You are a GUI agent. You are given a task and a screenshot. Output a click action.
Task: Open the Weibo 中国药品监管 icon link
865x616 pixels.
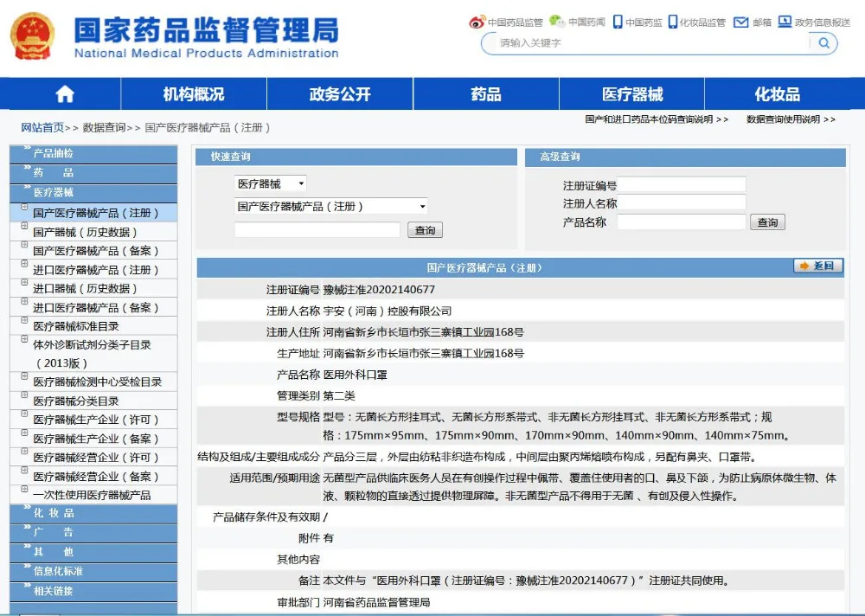point(477,22)
